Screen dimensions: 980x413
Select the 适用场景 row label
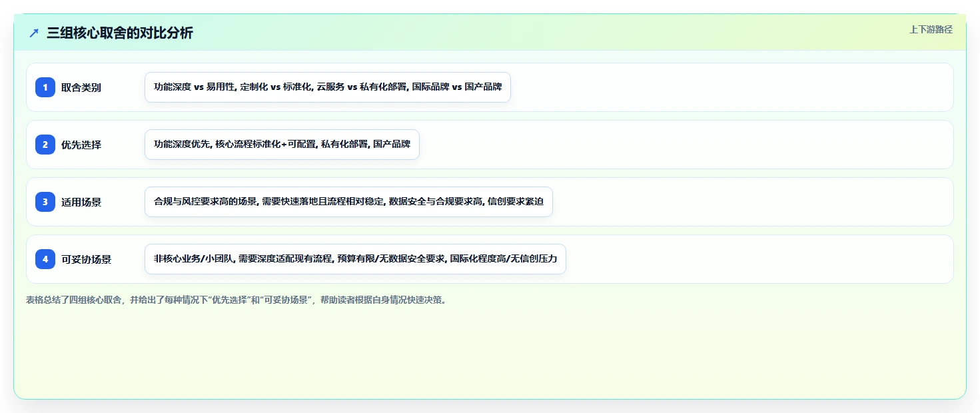tap(81, 202)
